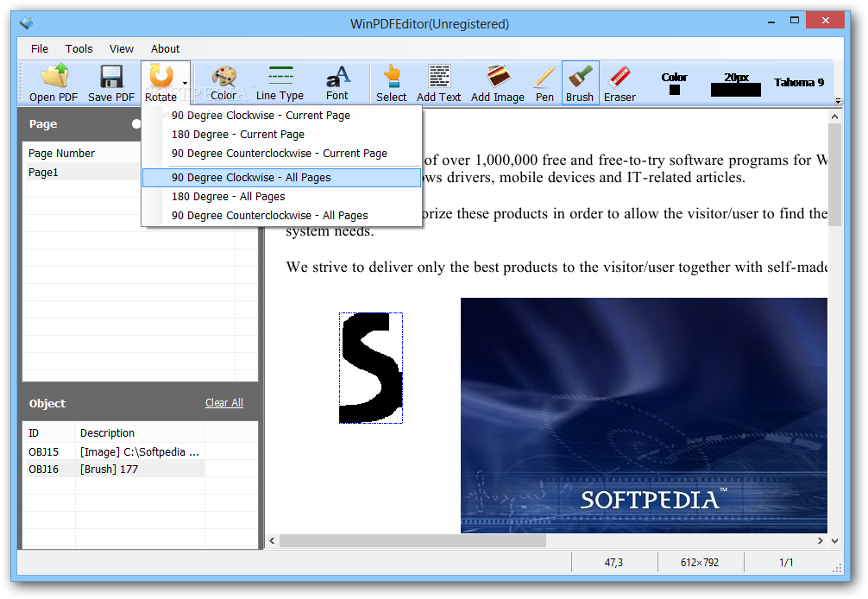Click the Page Number column header
This screenshot has width=868, height=599.
(82, 154)
